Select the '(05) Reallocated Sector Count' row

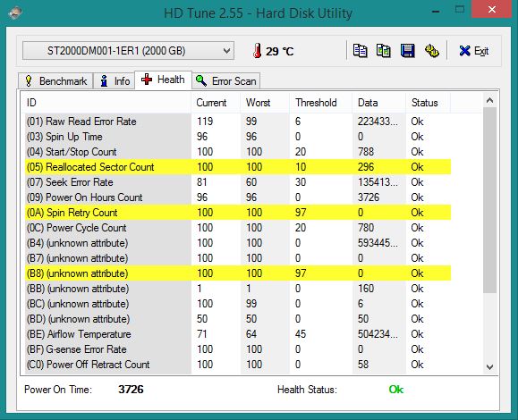[237, 167]
